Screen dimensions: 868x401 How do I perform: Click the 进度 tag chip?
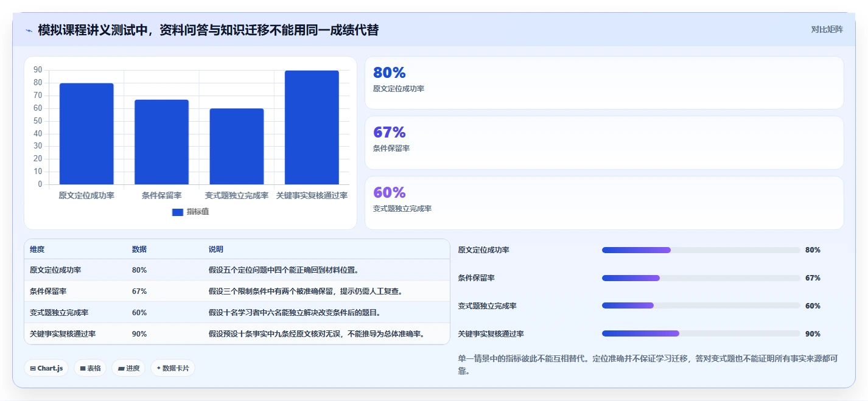point(128,368)
